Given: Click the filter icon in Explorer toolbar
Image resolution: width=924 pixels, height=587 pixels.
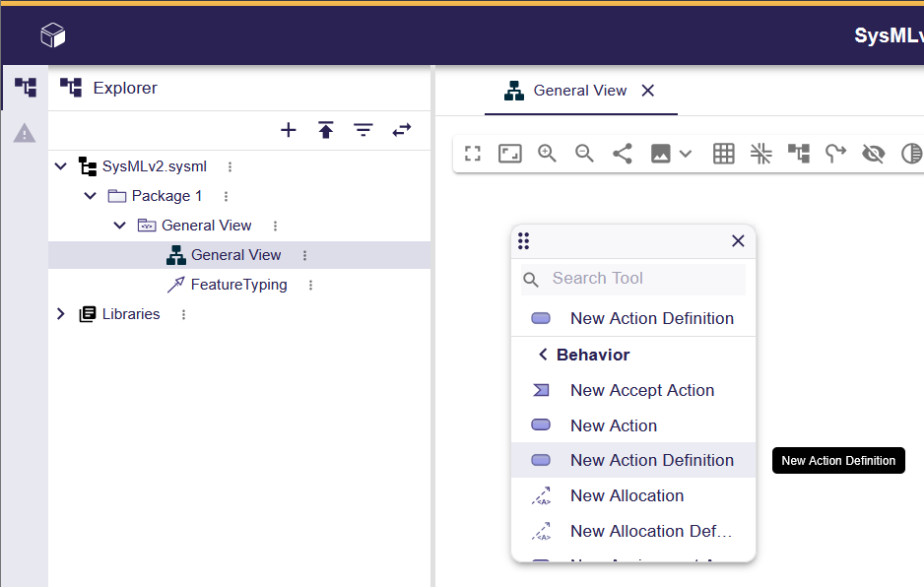Looking at the screenshot, I should (x=363, y=130).
